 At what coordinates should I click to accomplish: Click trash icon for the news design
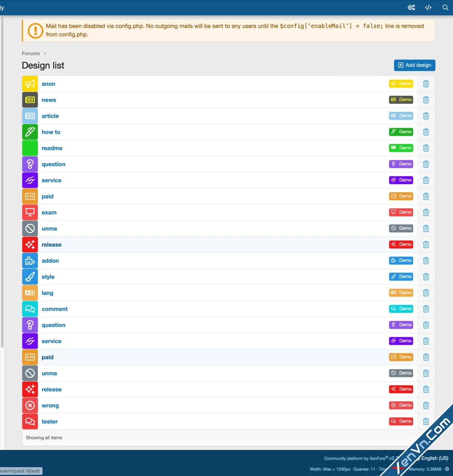click(x=426, y=100)
